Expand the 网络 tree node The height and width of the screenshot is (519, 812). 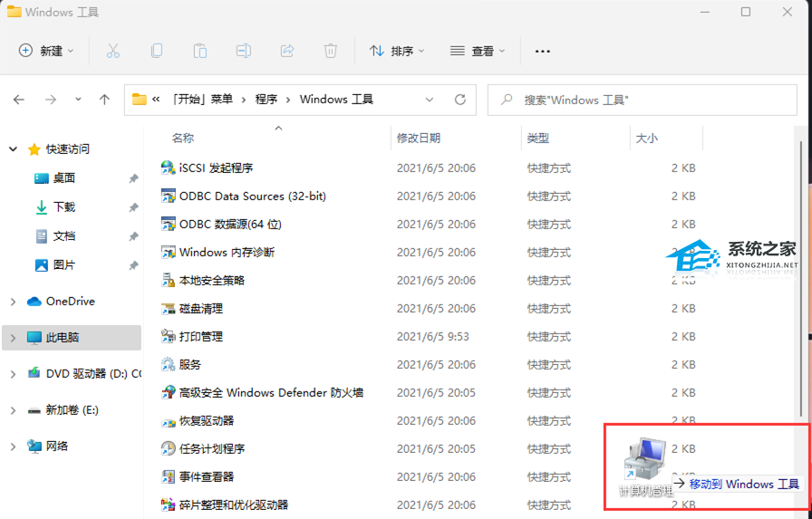click(x=13, y=447)
